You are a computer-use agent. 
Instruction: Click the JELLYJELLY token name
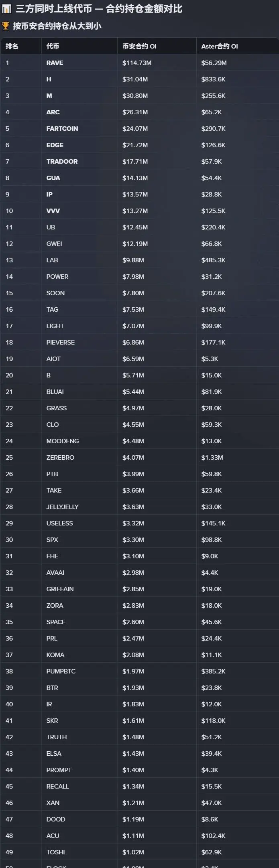pyautogui.click(x=62, y=507)
